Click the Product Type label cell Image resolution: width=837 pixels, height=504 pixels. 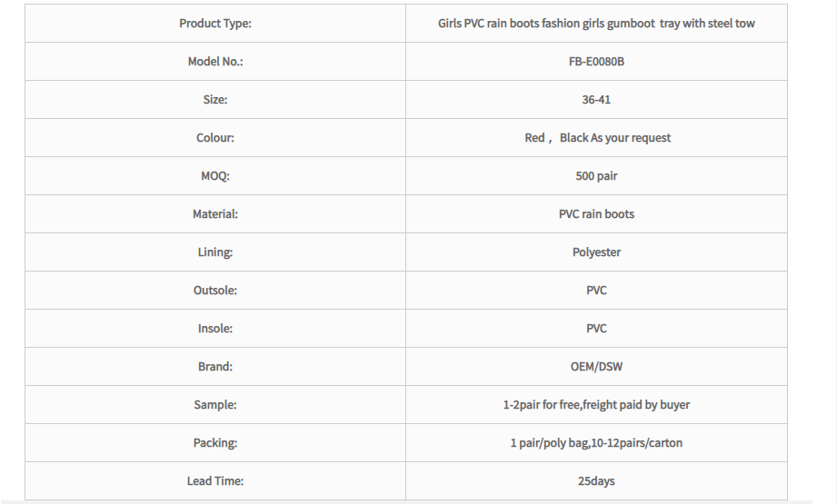click(x=215, y=24)
